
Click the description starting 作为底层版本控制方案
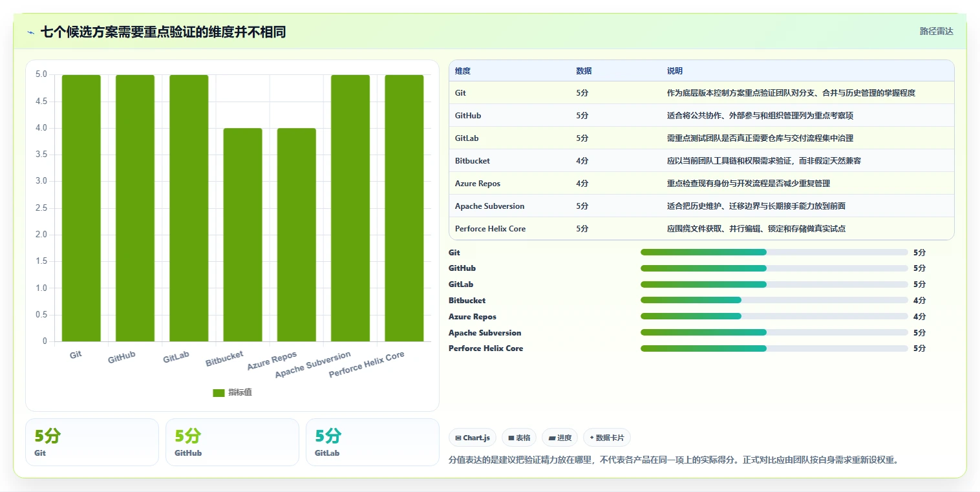791,93
